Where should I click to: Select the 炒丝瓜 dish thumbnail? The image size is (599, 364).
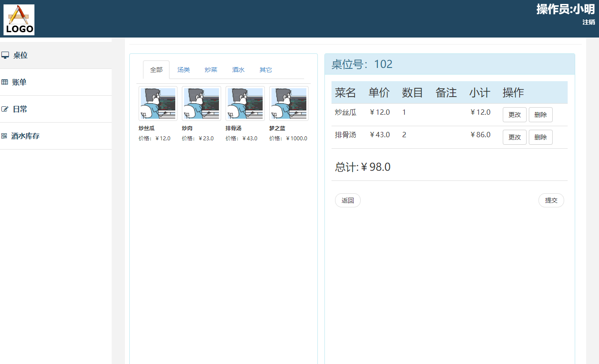pos(158,104)
